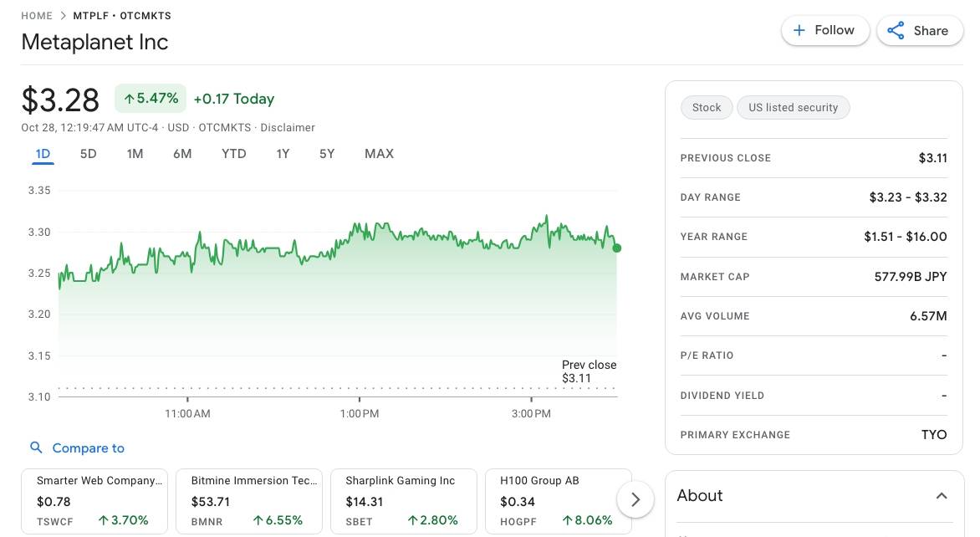
Task: Click the share icon
Action: point(896,31)
